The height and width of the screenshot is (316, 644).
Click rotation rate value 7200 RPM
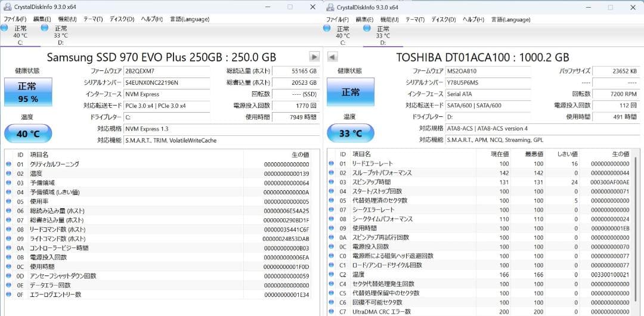[x=616, y=94]
